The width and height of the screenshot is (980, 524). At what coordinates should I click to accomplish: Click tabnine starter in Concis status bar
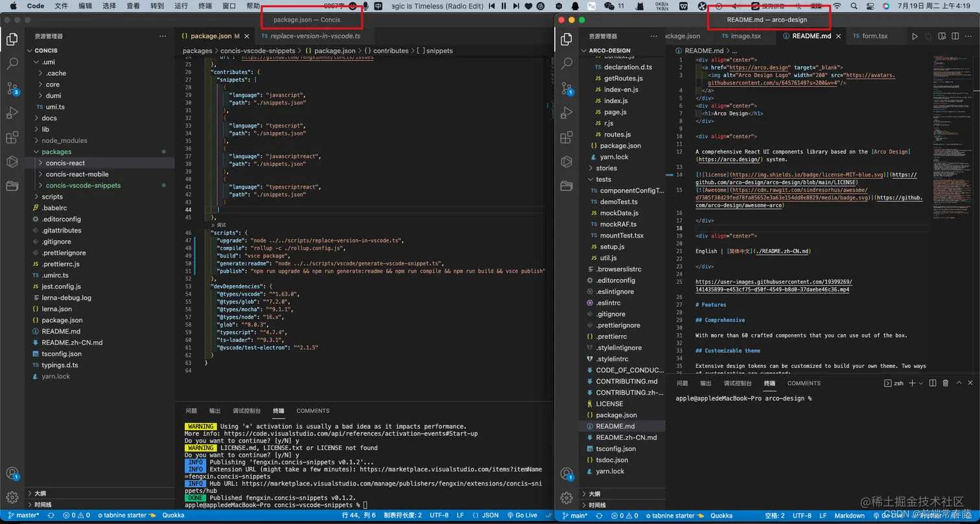pos(126,516)
